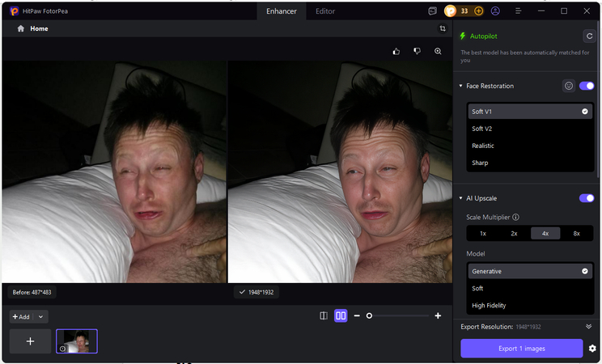Open the hamburger menu icon

pyautogui.click(x=519, y=11)
